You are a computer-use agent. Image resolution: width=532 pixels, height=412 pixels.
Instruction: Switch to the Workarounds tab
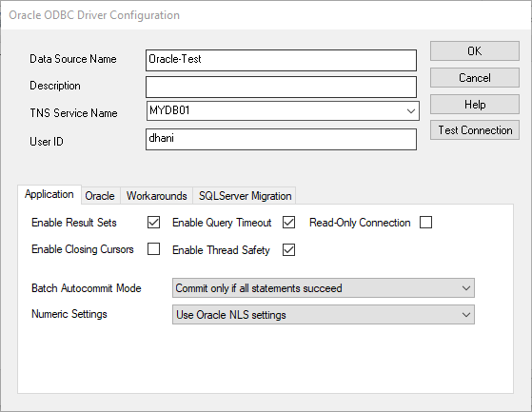(x=157, y=196)
